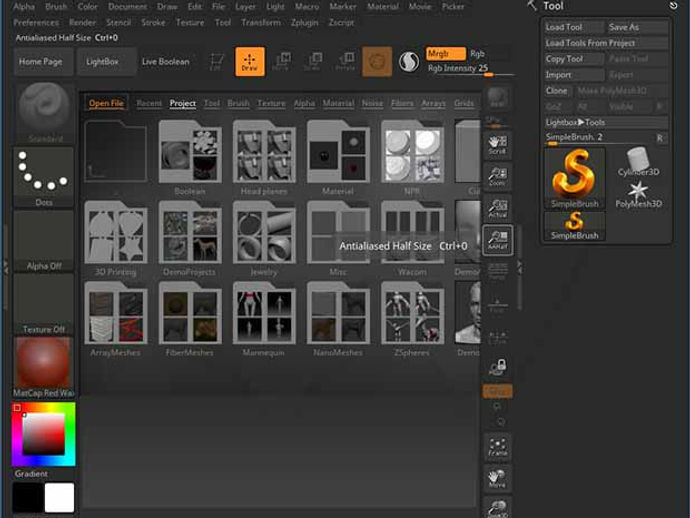The height and width of the screenshot is (518, 690).
Task: Click Load Tools From Project
Action: point(606,43)
